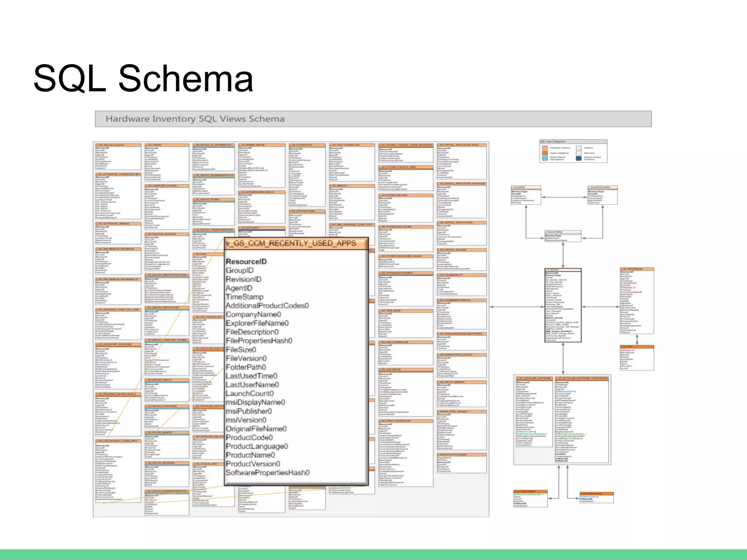The image size is (747, 560).
Task: Select the ResourceID field in enlarged table
Action: [x=246, y=261]
